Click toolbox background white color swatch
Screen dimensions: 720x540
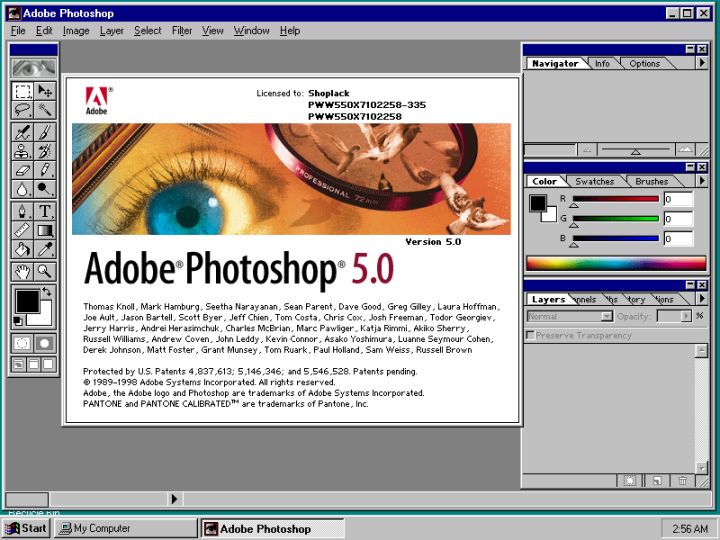44,317
